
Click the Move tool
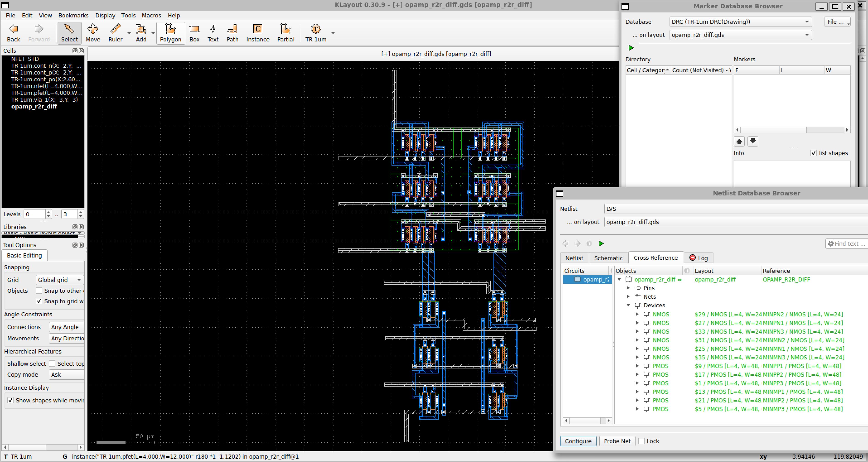[x=93, y=33]
